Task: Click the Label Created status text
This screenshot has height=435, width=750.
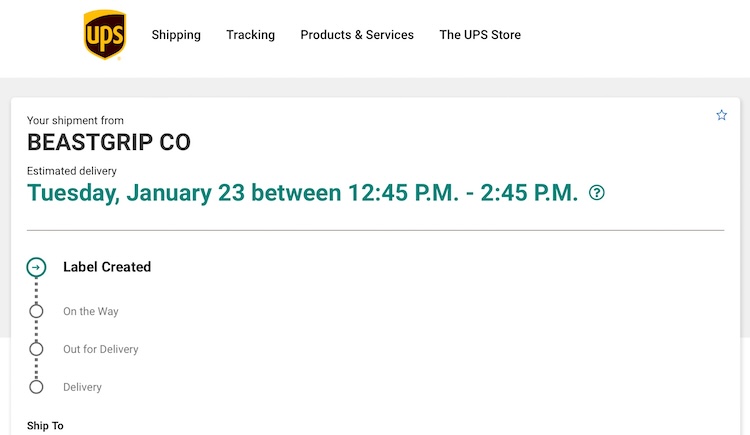Action: (107, 267)
